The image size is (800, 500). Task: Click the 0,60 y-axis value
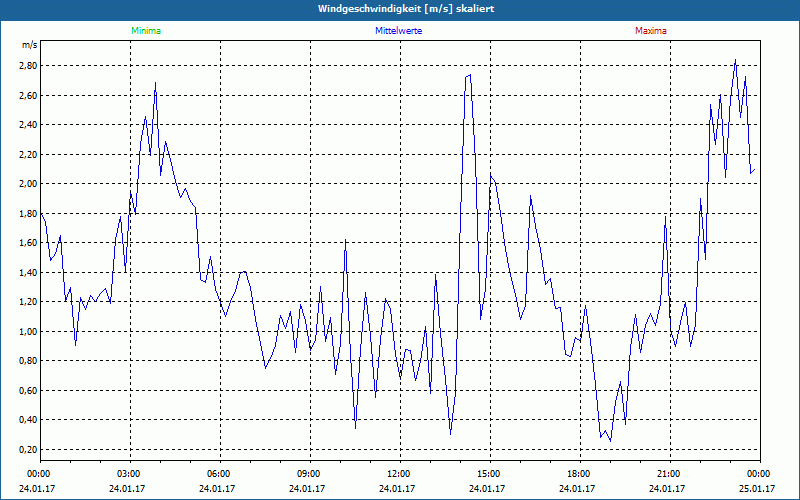pos(29,390)
